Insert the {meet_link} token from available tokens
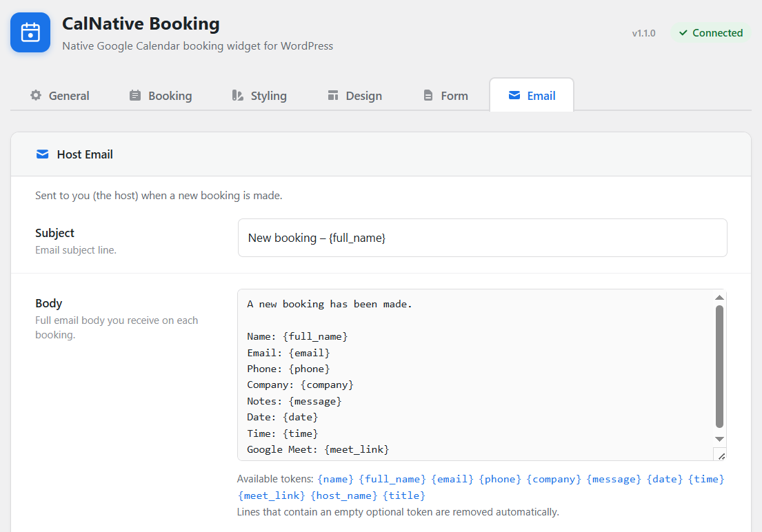The height and width of the screenshot is (532, 762). click(271, 495)
